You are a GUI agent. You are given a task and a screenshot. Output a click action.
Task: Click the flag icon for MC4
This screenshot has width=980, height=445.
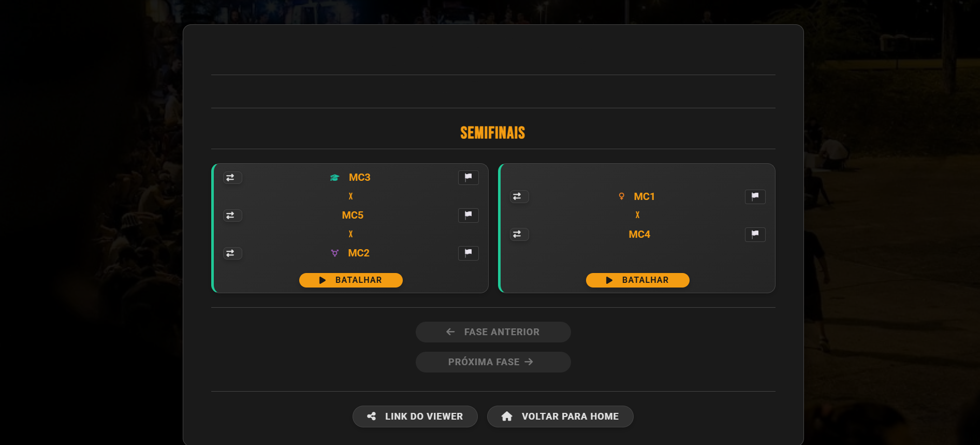(755, 235)
